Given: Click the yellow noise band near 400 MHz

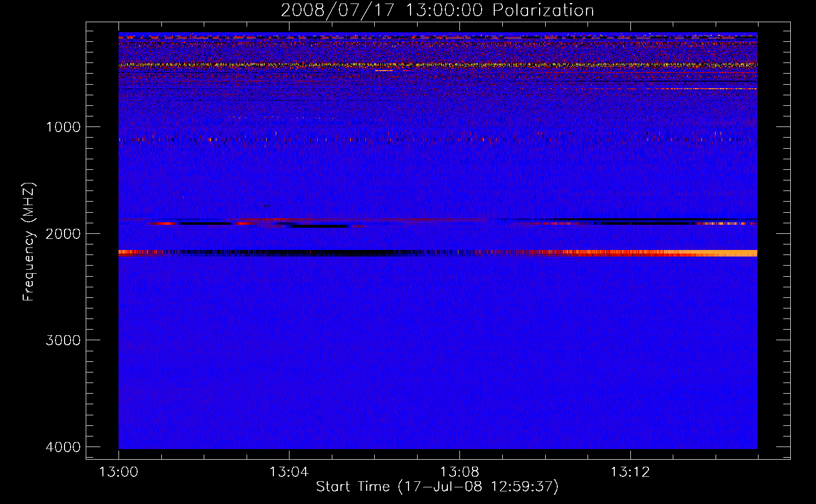Looking at the screenshot, I should coord(438,65).
